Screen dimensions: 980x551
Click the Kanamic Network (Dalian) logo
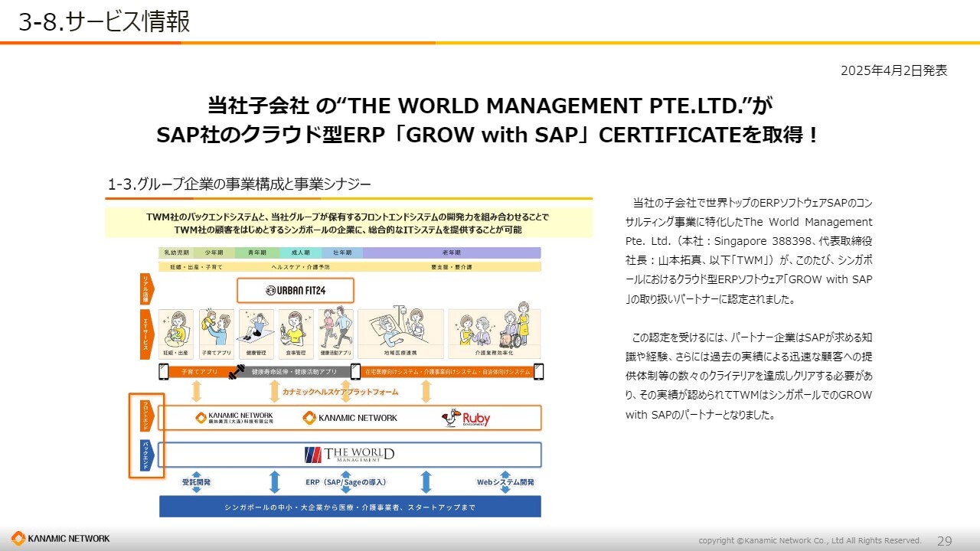tap(234, 418)
